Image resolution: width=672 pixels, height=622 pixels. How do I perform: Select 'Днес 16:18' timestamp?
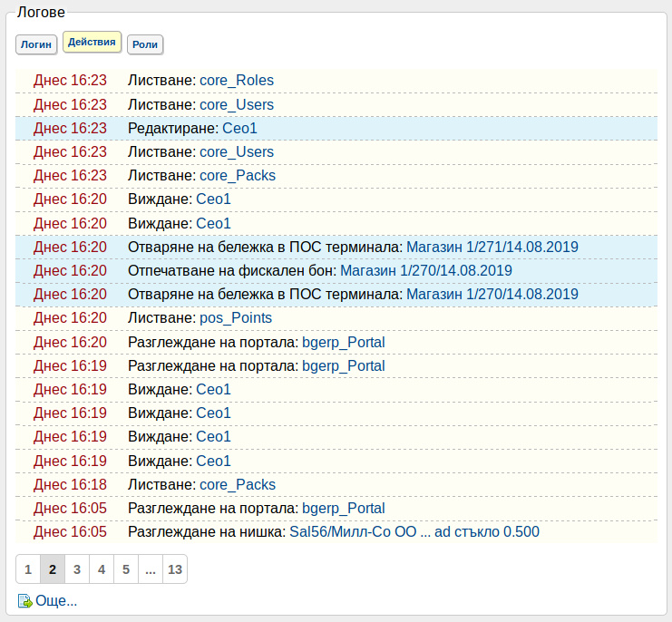tap(70, 484)
